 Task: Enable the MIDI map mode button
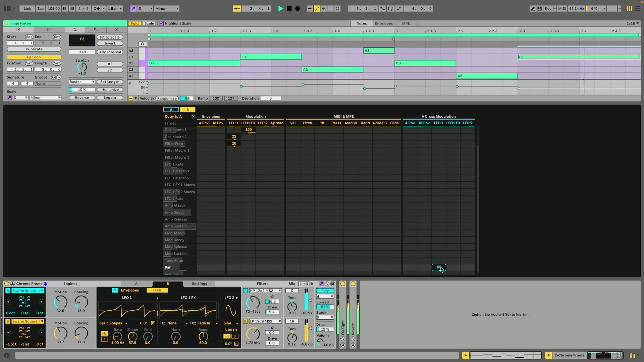pyautogui.click(x=562, y=9)
